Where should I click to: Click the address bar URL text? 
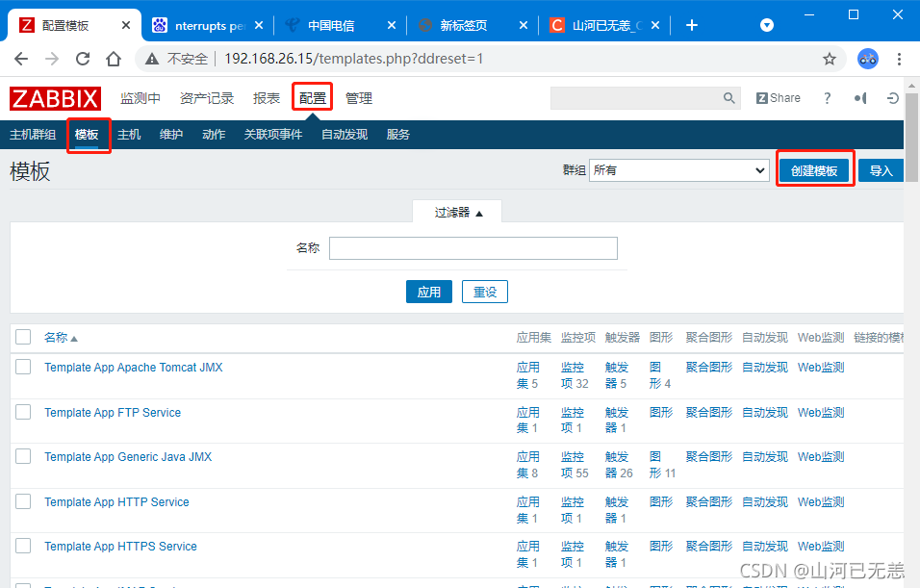pyautogui.click(x=353, y=59)
